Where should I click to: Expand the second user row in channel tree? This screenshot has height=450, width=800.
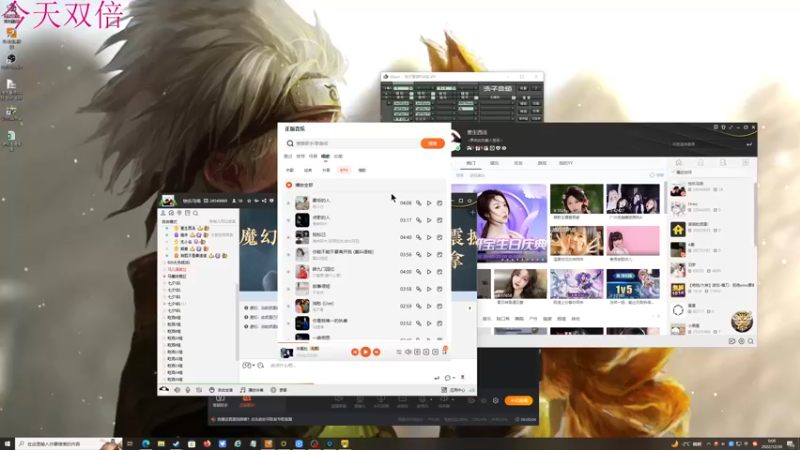point(167,235)
